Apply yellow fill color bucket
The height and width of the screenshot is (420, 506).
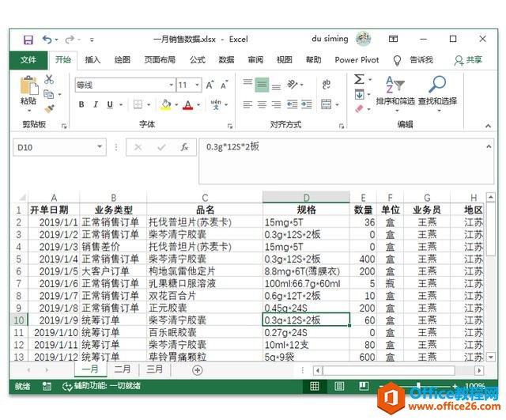[166, 104]
